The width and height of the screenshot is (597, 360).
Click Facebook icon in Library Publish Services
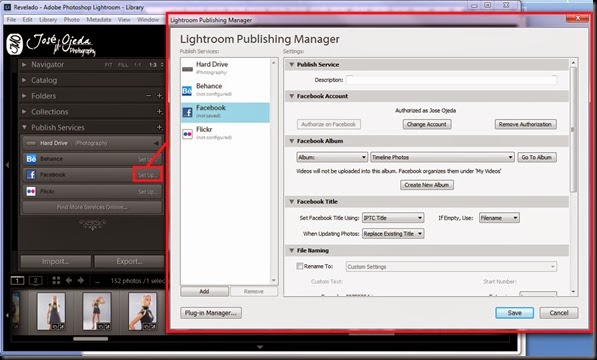(x=31, y=175)
